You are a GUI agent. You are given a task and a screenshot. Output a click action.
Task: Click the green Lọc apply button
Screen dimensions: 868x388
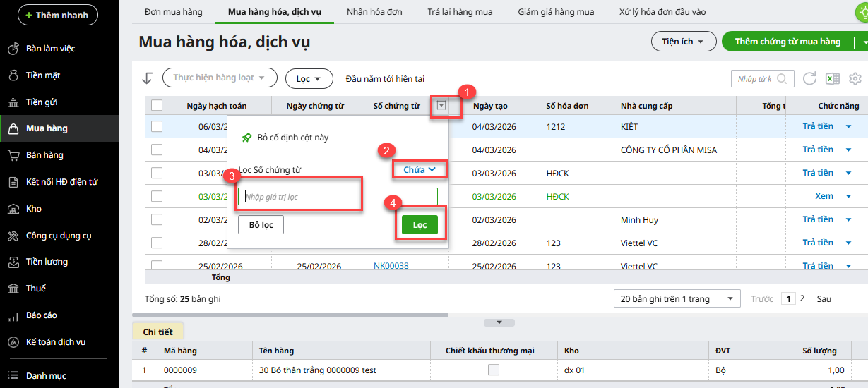coord(420,225)
